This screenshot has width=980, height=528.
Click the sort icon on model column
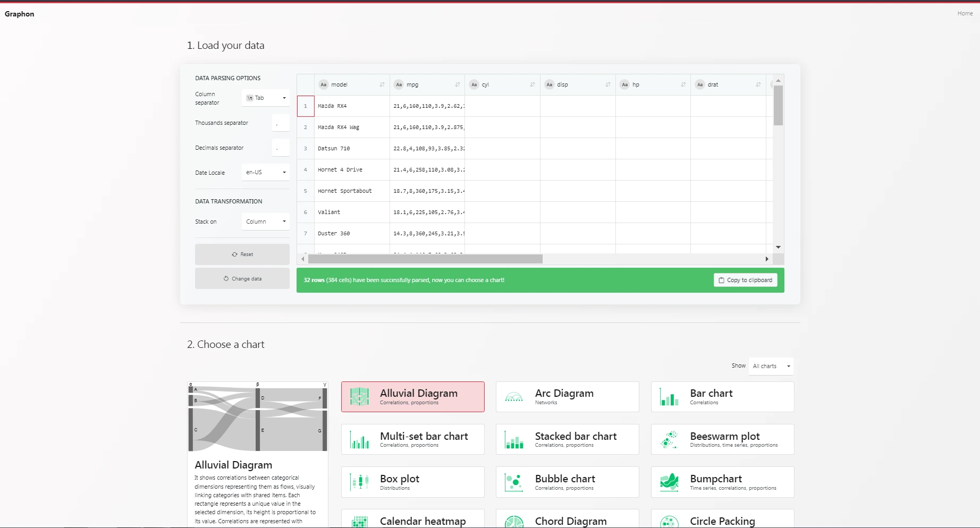coord(382,84)
